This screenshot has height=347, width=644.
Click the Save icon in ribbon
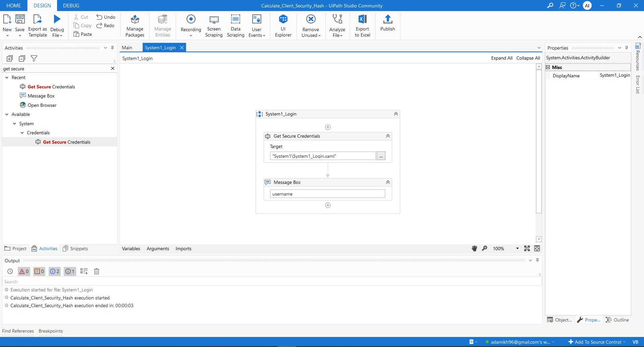point(20,19)
